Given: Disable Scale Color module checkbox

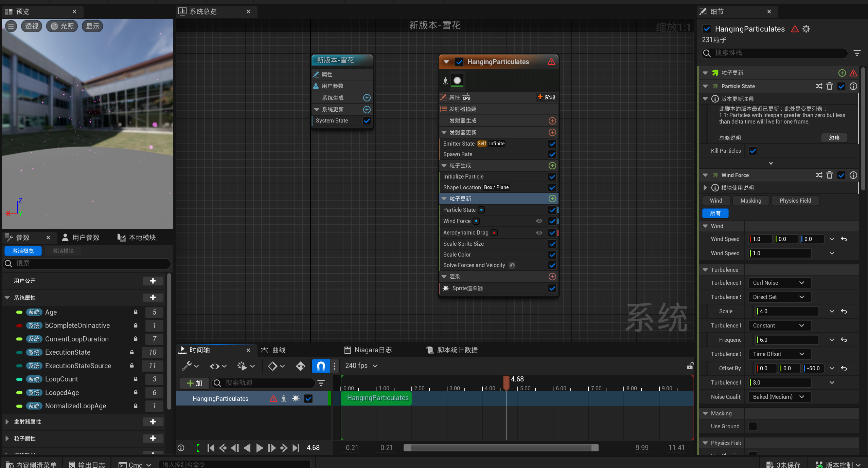Looking at the screenshot, I should point(552,255).
